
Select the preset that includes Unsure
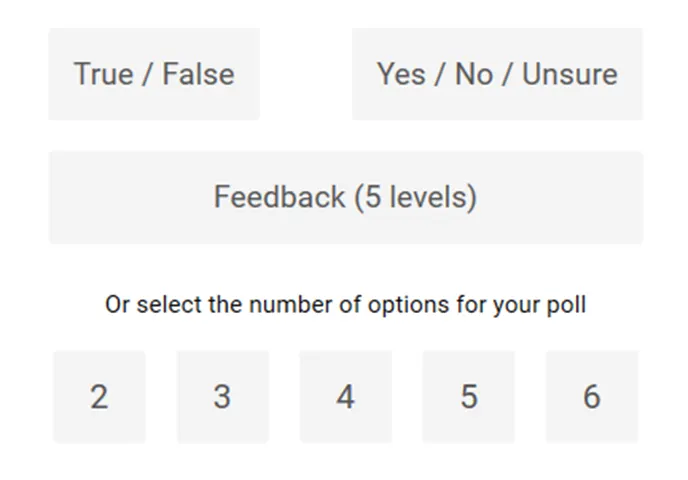(x=497, y=74)
